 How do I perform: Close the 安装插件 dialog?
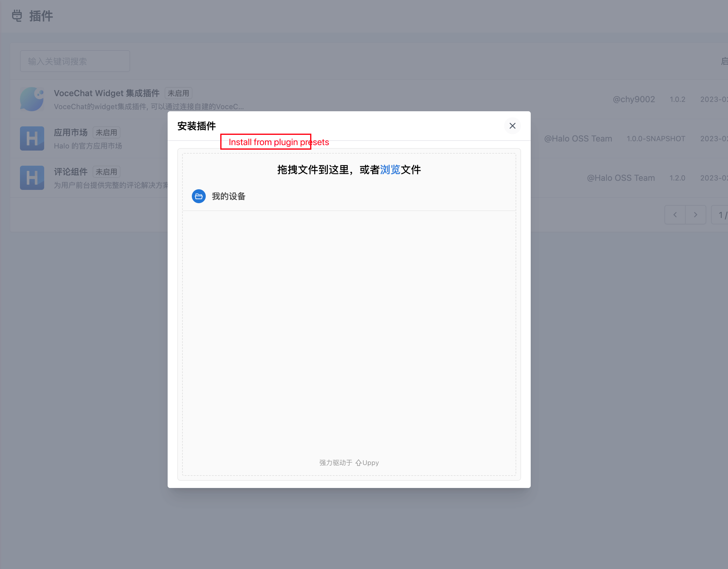tap(512, 126)
